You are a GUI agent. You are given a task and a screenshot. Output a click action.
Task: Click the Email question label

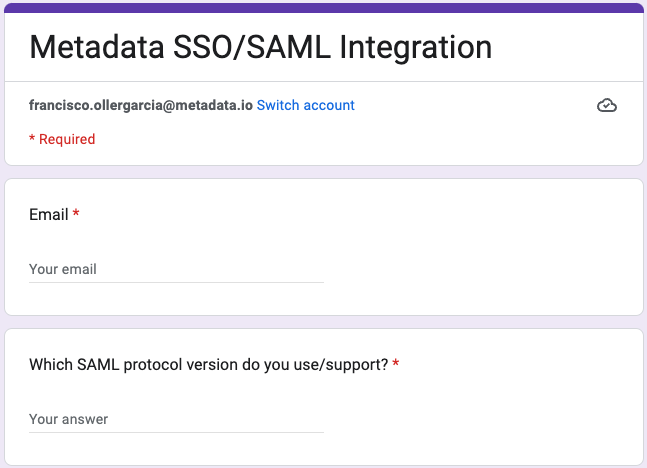coord(49,214)
